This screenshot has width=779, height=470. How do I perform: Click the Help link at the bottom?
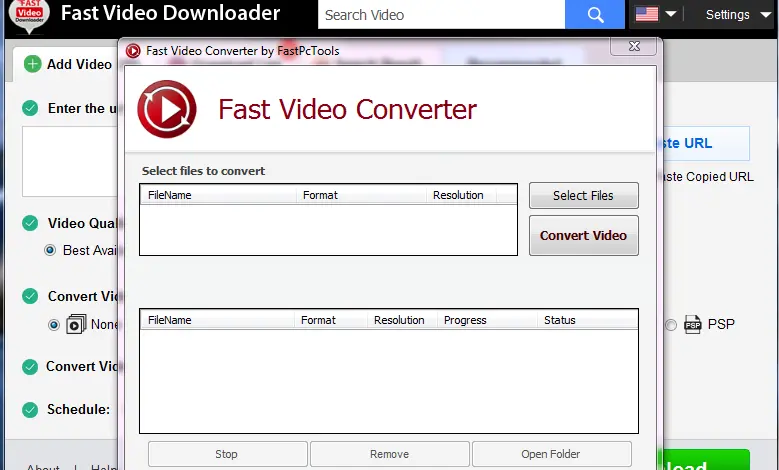(104, 467)
